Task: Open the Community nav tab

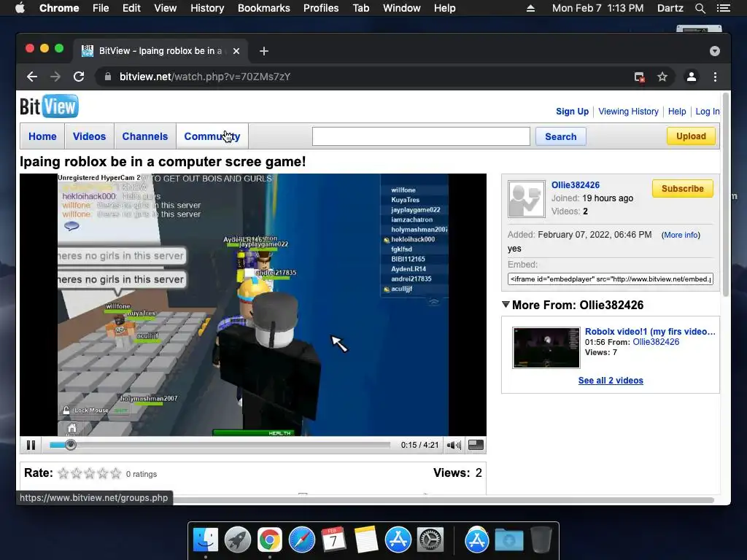Action: 212,136
